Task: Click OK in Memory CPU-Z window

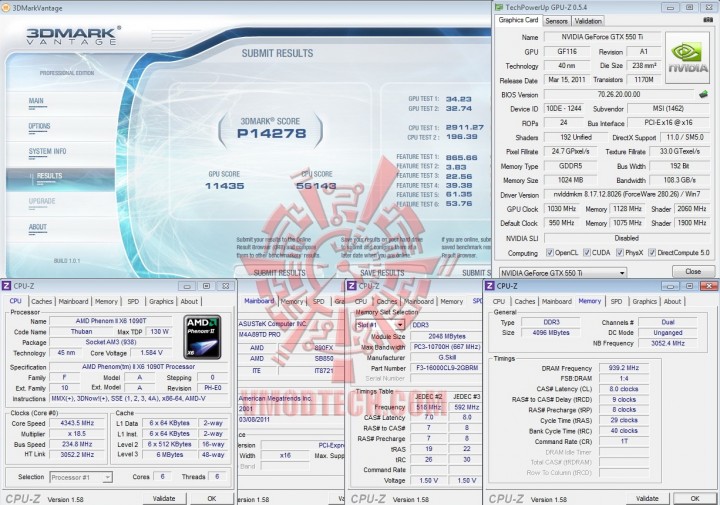Action: pyautogui.click(x=695, y=499)
